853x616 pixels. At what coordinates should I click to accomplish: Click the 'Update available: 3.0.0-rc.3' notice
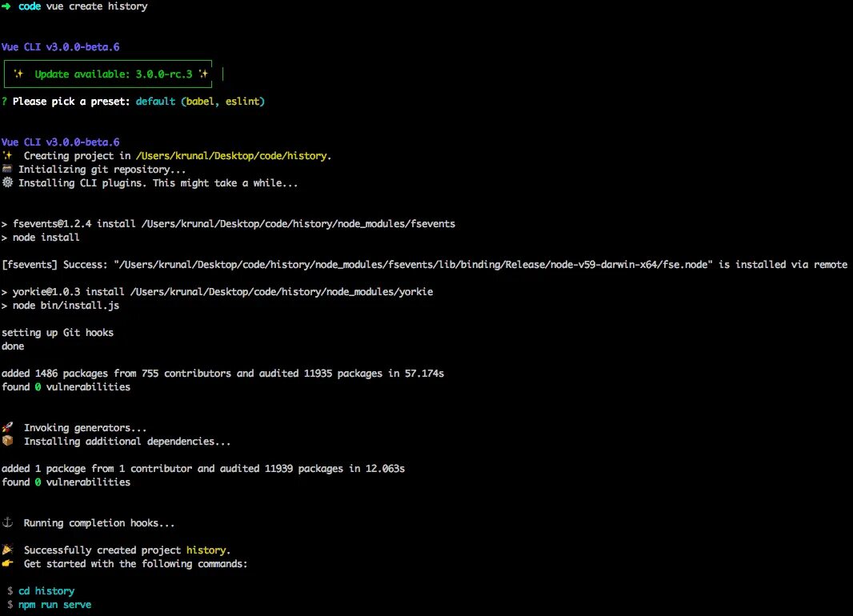pos(113,74)
